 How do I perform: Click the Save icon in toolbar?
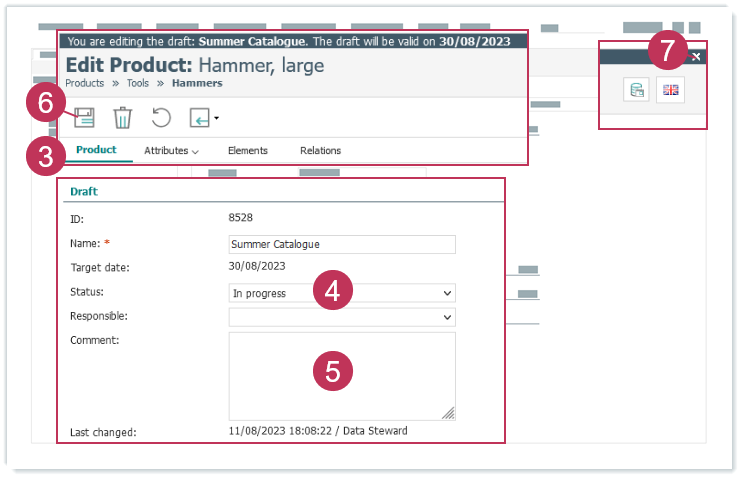click(84, 118)
